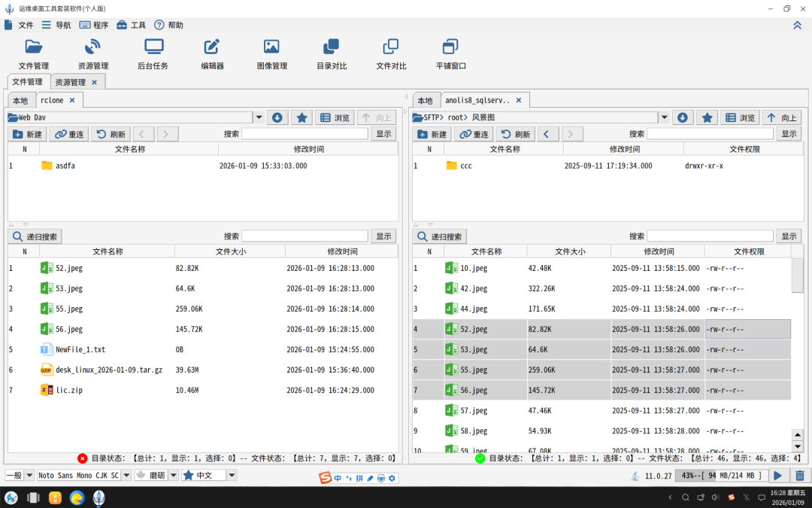This screenshot has width=812, height=508.
Task: Open the Noto Sans Mono font dropdown
Action: [x=126, y=476]
